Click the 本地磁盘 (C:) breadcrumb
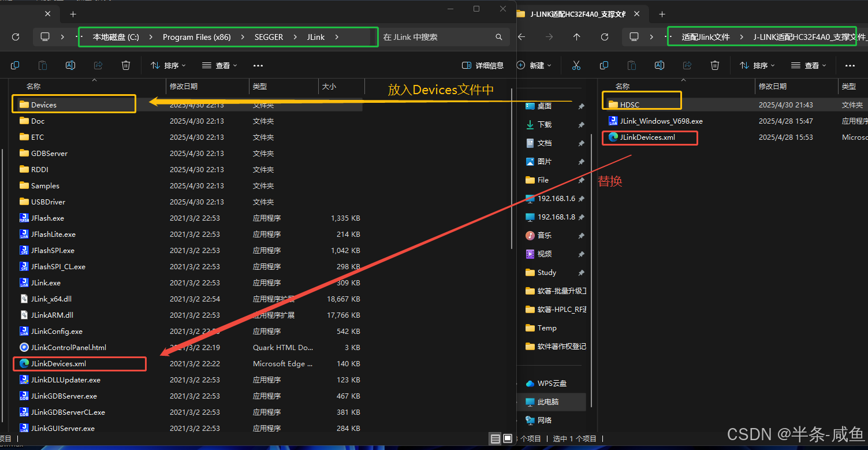 [x=116, y=37]
